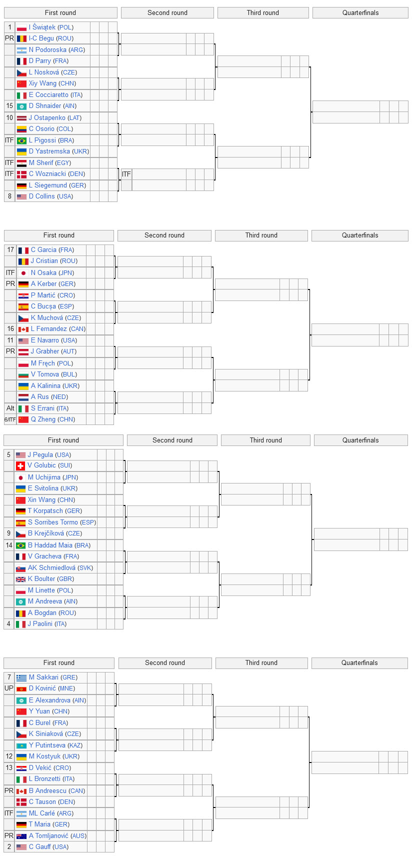The height and width of the screenshot is (868, 419).
Task: Click Greece flag icon beside M Sakkari
Action: (21, 677)
